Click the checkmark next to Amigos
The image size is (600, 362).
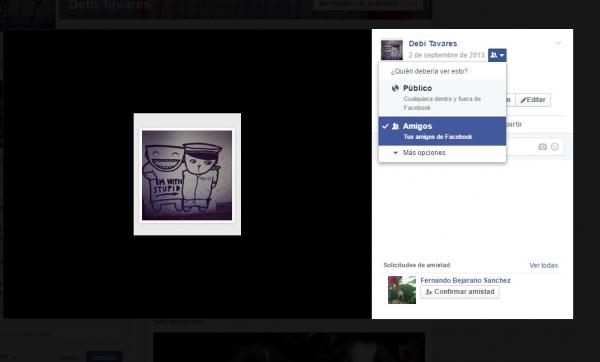click(x=385, y=126)
